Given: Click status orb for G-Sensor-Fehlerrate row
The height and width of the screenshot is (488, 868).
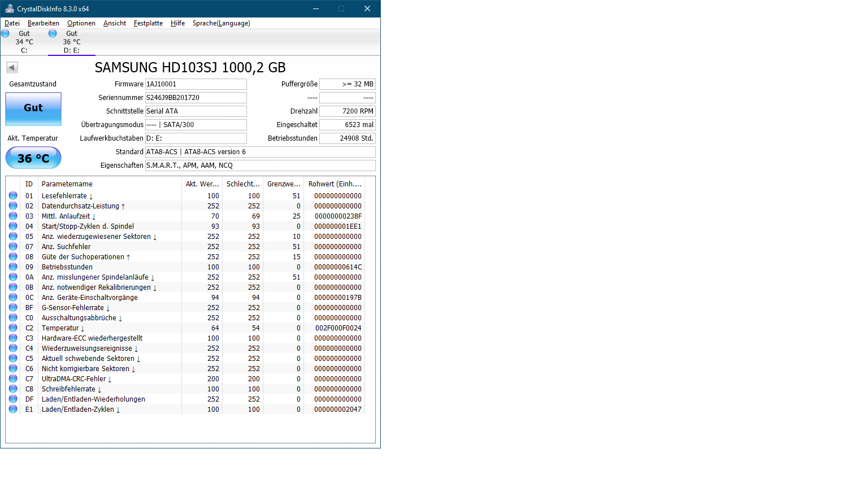Looking at the screenshot, I should [x=13, y=307].
